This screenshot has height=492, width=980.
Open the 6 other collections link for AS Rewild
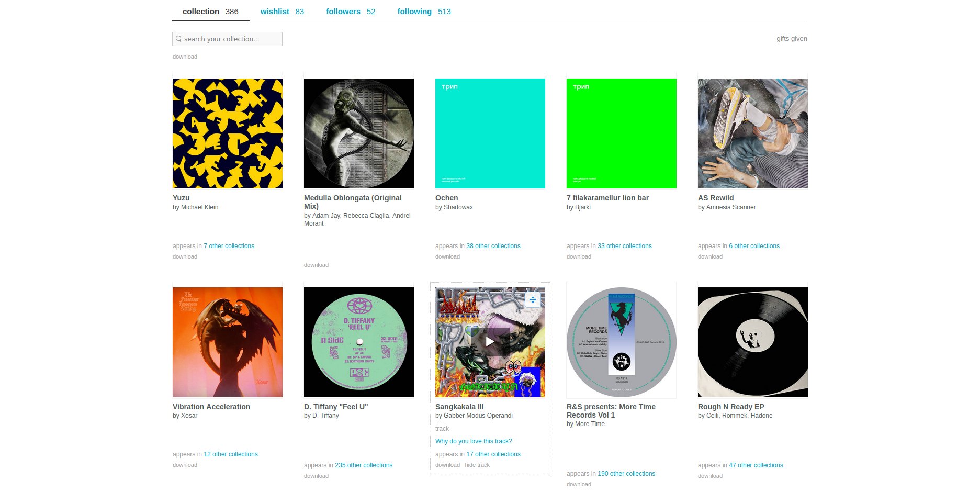[754, 246]
